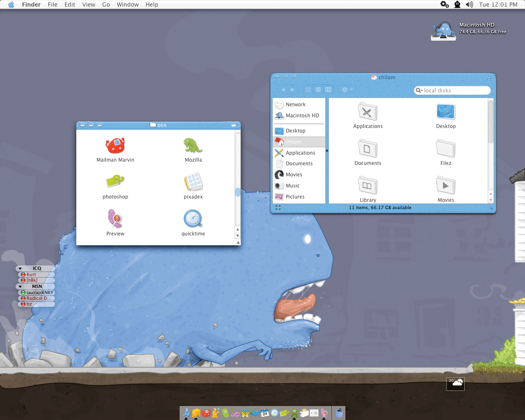Open the Go menu
Viewport: 525px width, 420px height.
coord(106,5)
